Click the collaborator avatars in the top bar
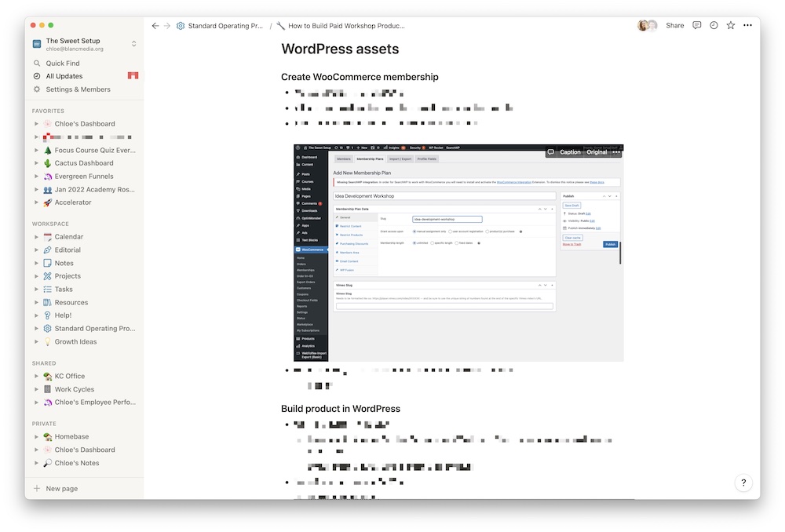785x532 pixels. pos(648,26)
